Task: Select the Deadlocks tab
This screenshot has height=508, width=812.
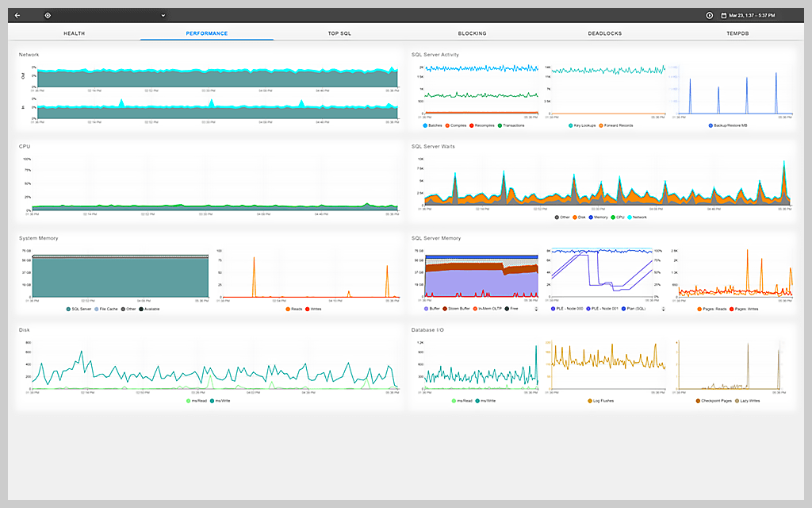Action: coord(604,33)
